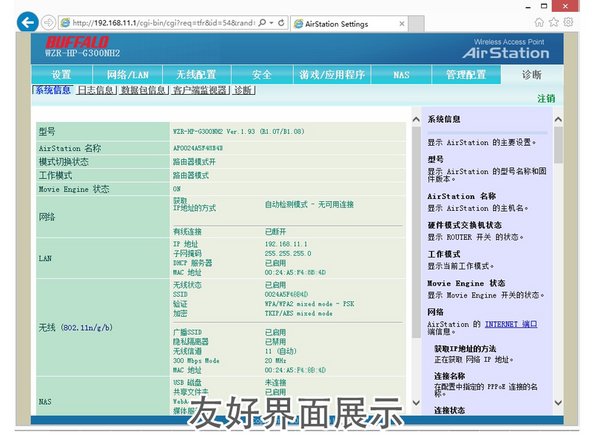
Task: Click the main panel scrollbar thumb
Action: [416, 232]
